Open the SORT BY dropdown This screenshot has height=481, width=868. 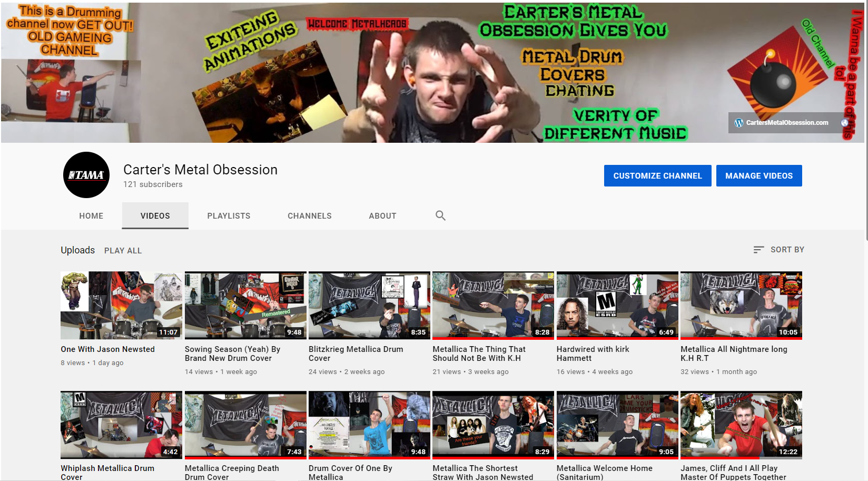point(779,250)
